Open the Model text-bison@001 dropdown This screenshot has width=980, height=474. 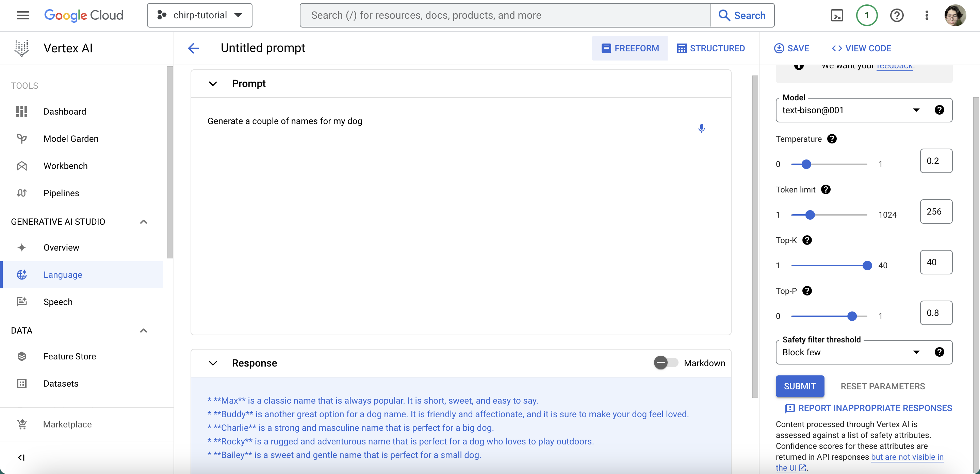tap(848, 110)
